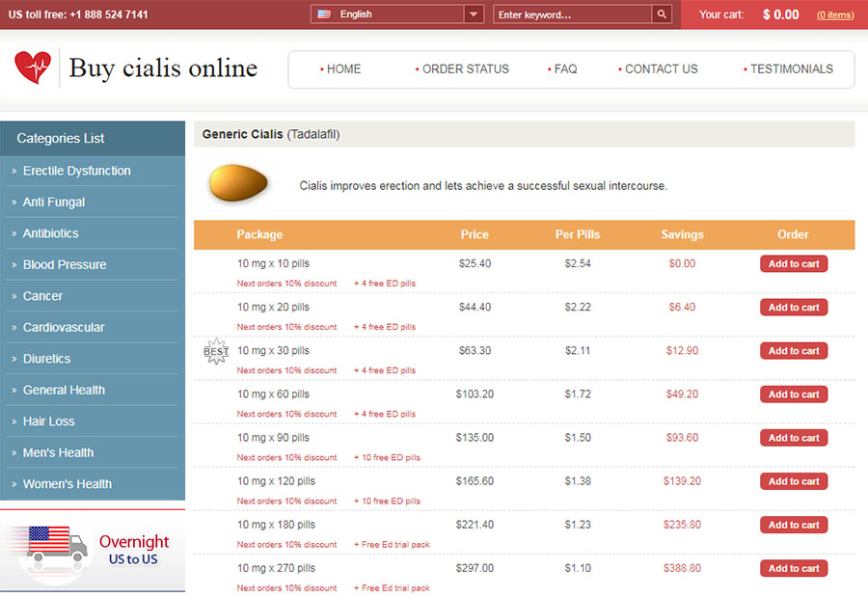Select Cancer category
This screenshot has width=868, height=597.
(42, 296)
